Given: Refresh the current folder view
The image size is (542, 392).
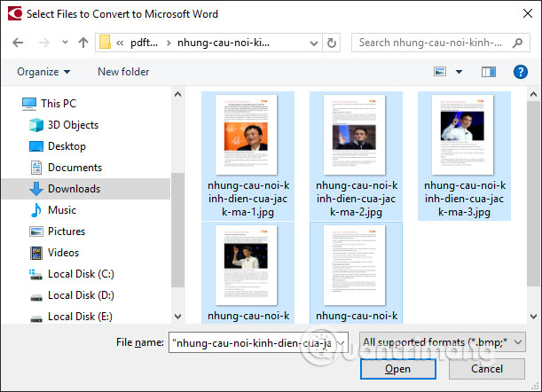Looking at the screenshot, I should pos(332,43).
